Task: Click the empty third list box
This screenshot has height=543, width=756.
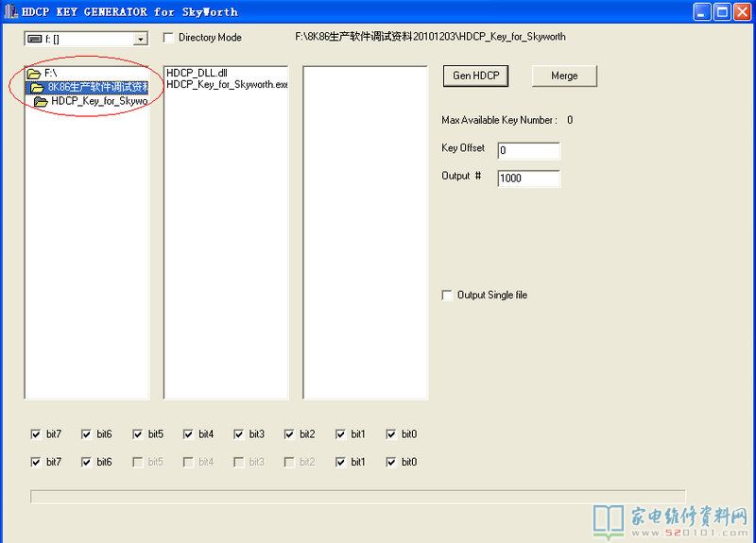Action: tap(366, 232)
